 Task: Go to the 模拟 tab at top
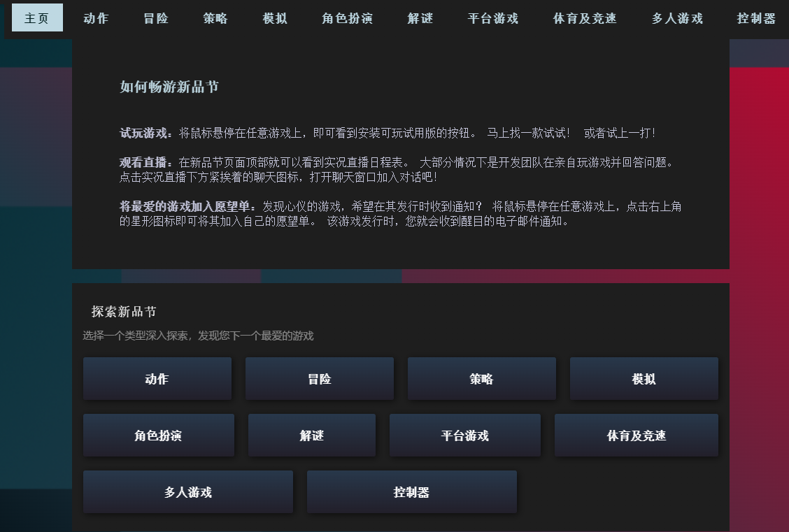pyautogui.click(x=275, y=18)
